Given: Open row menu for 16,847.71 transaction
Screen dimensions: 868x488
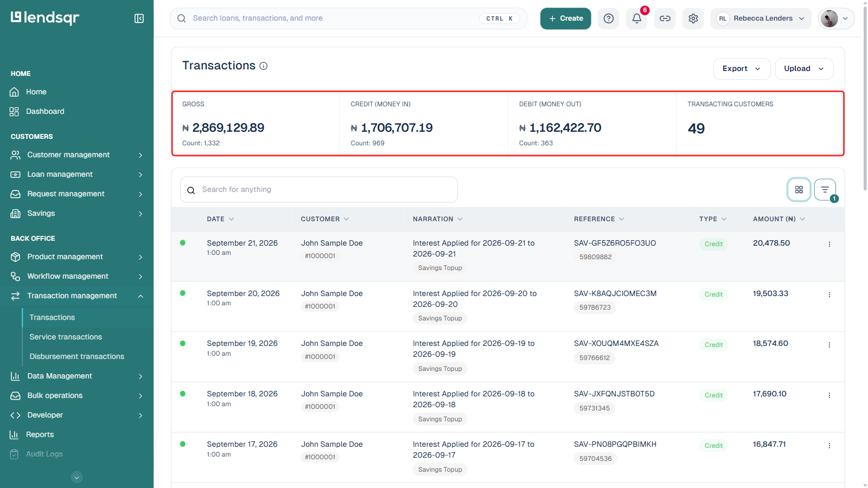Looking at the screenshot, I should 829,446.
